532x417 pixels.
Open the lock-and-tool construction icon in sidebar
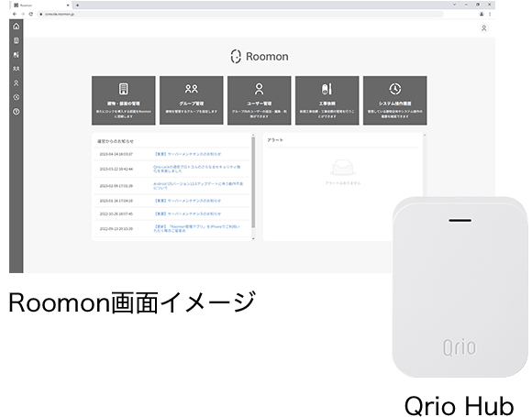pos(17,55)
